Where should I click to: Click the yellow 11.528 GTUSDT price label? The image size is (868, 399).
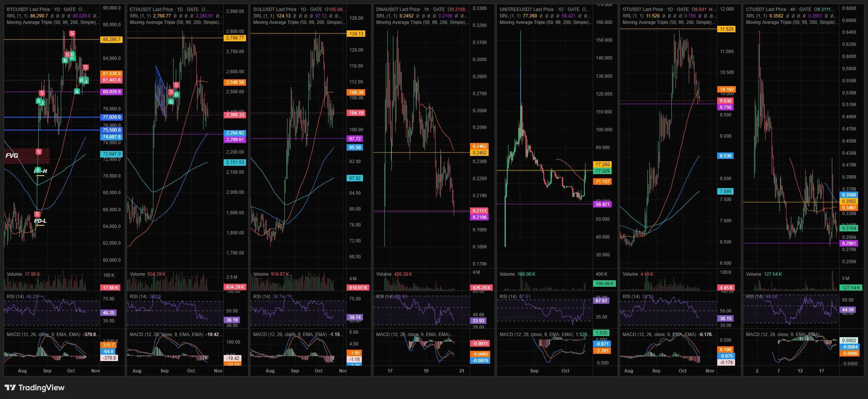point(726,29)
